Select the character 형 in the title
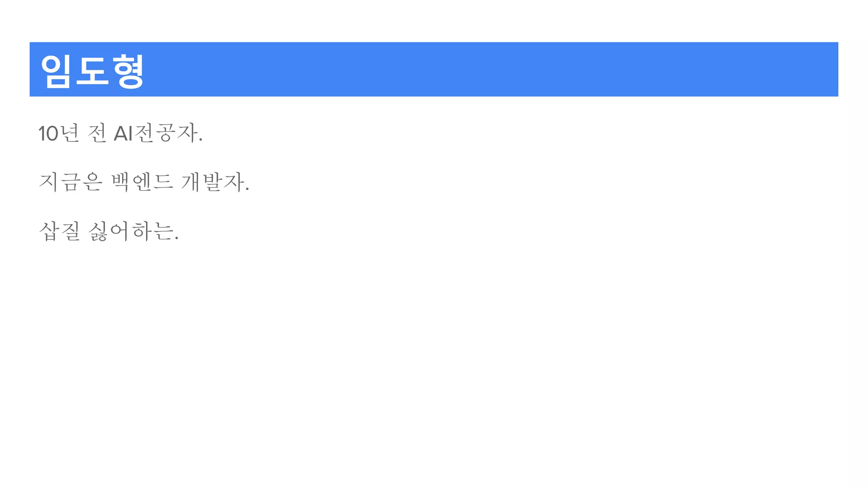868x488 pixels. pos(128,71)
